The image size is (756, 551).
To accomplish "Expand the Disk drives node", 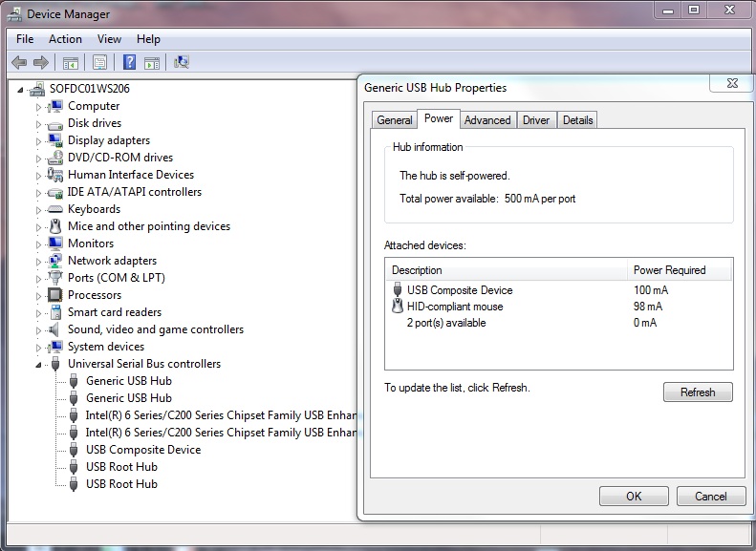I will click(39, 124).
